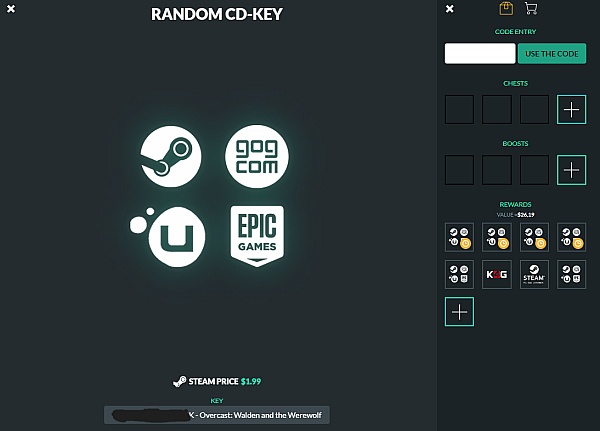
Task: Click the empty boost slot beside the plus button
Action: 534,170
